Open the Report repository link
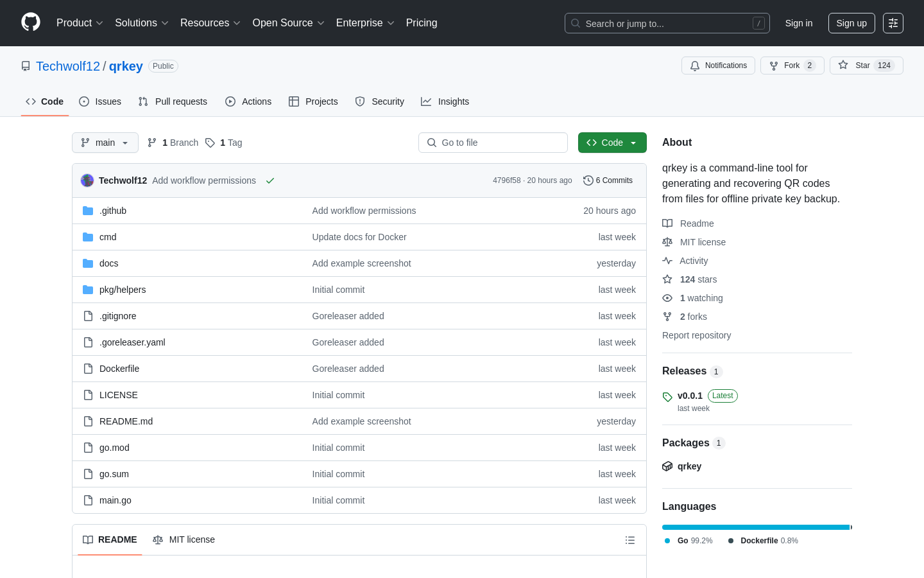Image resolution: width=924 pixels, height=578 pixels. click(x=696, y=335)
